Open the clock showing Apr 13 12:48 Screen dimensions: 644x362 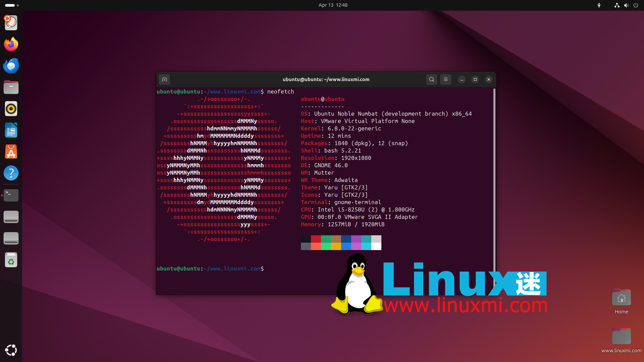[333, 5]
